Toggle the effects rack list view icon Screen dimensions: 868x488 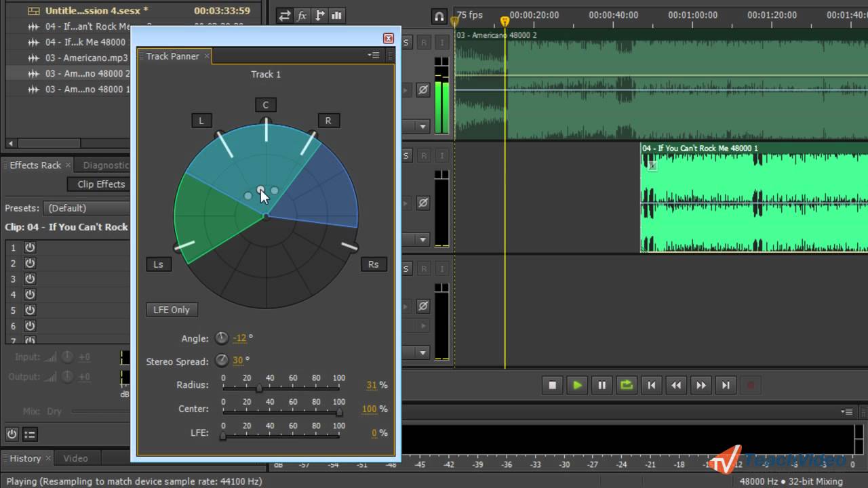coord(30,434)
